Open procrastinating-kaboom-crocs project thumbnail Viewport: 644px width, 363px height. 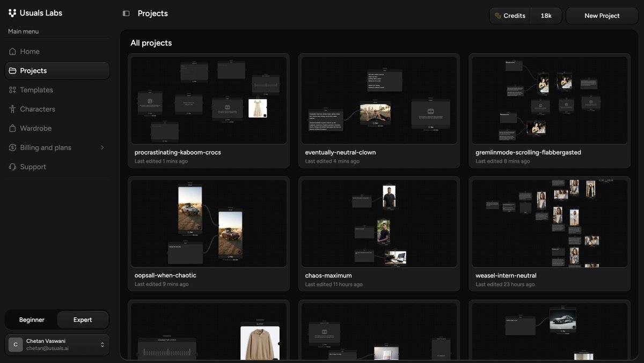[209, 100]
